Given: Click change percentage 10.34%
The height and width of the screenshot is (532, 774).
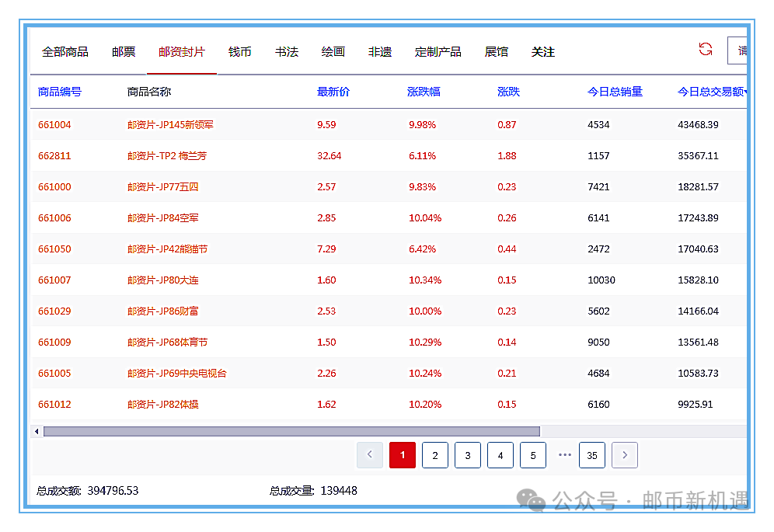Looking at the screenshot, I should click(x=425, y=280).
